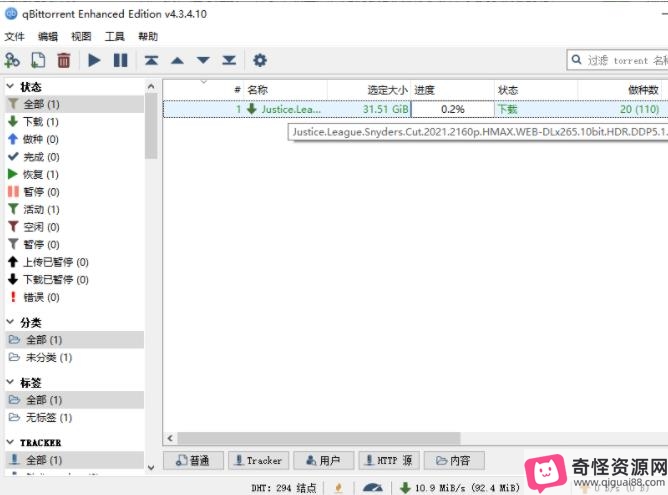Click the flame connection status icon
The image size is (668, 495).
click(339, 488)
